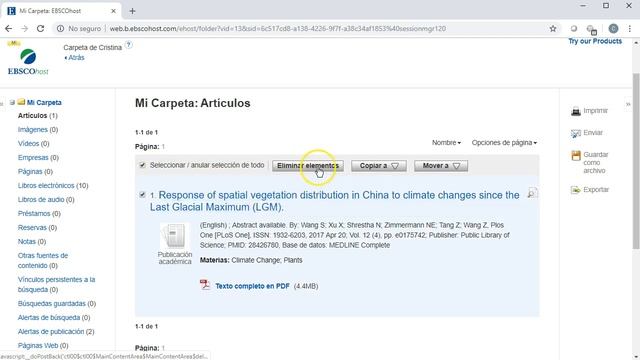Click the Atrás back link
This screenshot has width=640, height=360.
pos(74,58)
